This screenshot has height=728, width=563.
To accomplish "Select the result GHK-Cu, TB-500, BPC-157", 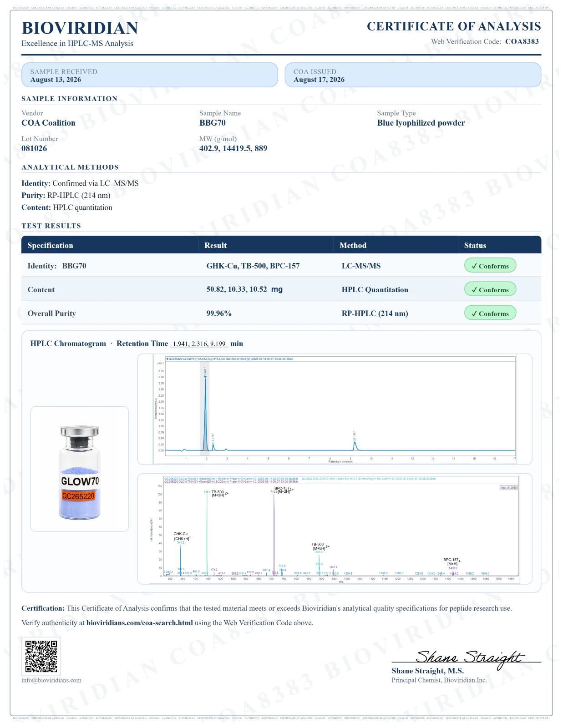I will click(x=253, y=266).
